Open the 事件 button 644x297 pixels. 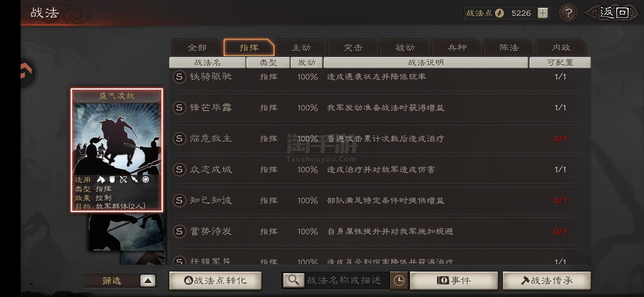[454, 281]
